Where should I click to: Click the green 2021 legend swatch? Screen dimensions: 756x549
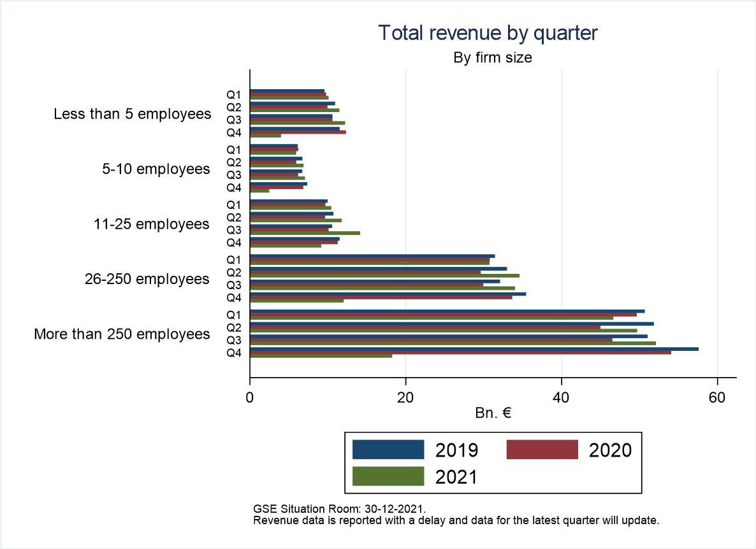[388, 476]
